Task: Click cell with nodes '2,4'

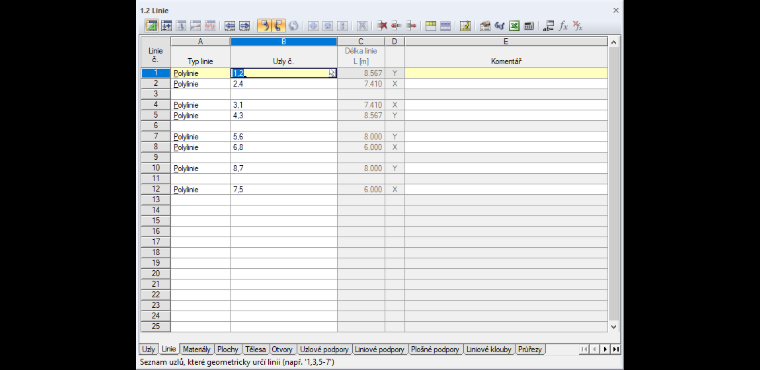Action: point(284,84)
